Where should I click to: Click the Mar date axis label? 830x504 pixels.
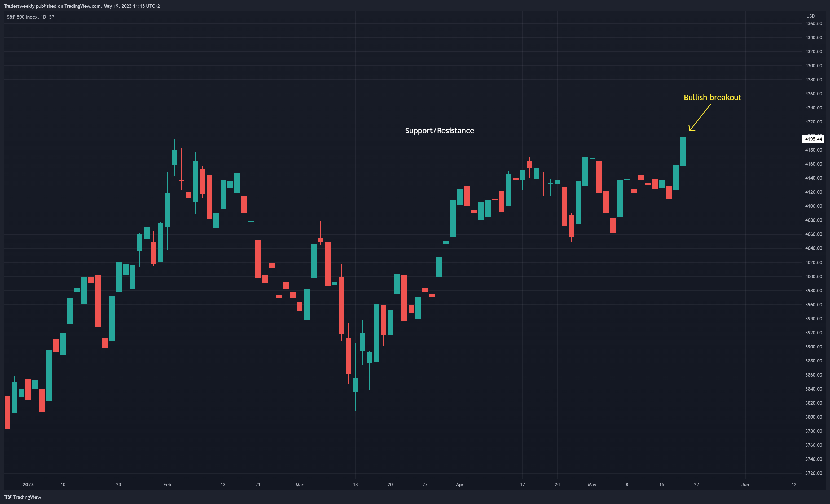(300, 484)
